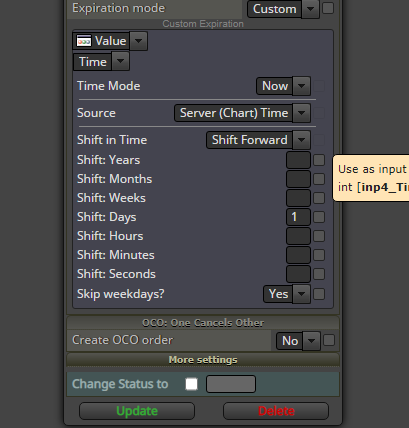The image size is (409, 428).
Task: Click the Shift: Months input field
Action: coord(298,179)
